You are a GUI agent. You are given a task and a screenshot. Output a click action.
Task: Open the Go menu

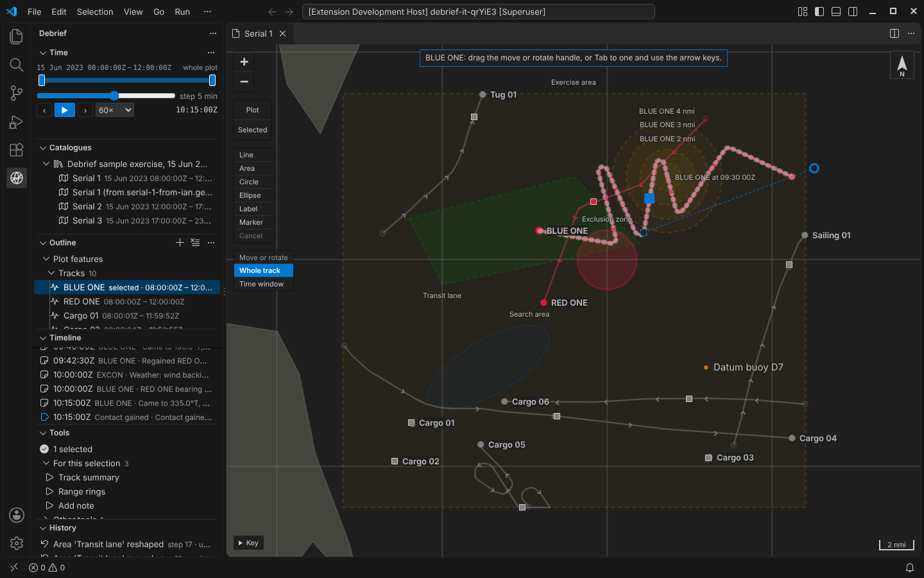click(x=159, y=12)
